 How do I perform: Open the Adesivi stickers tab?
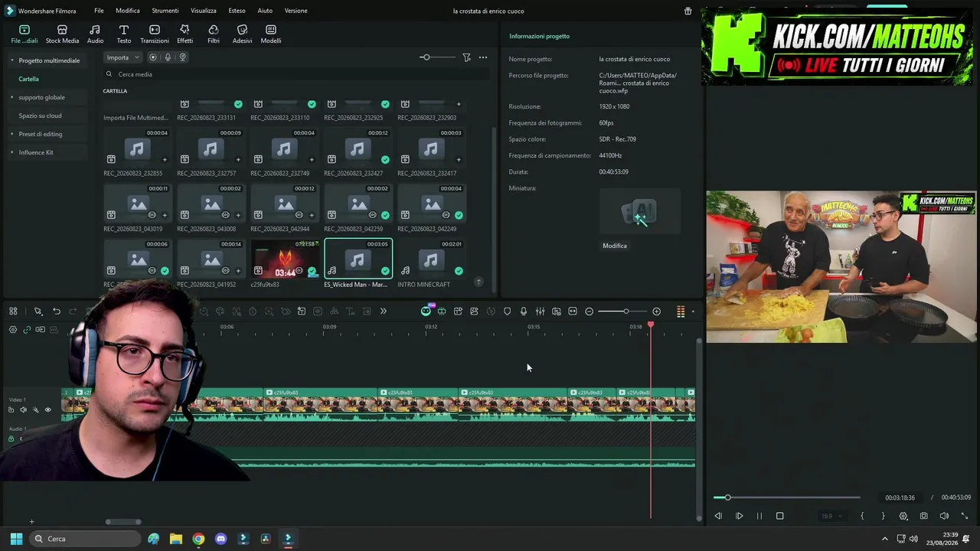(x=242, y=34)
